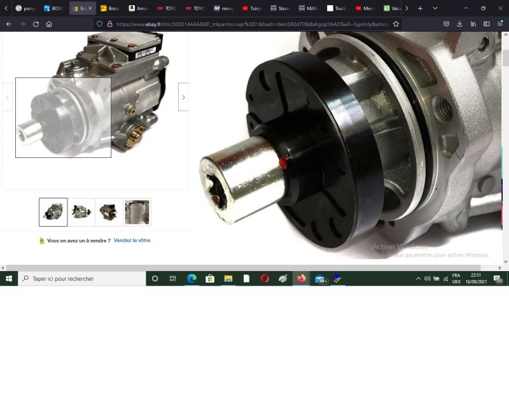Switch to the Truck tab
509x420 pixels.
pyautogui.click(x=337, y=8)
